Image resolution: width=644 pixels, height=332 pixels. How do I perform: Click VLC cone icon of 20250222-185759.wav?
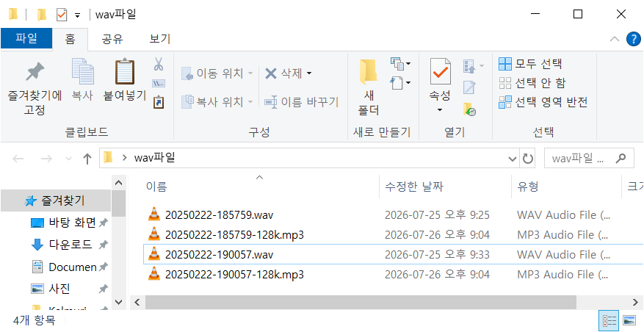[x=154, y=214]
